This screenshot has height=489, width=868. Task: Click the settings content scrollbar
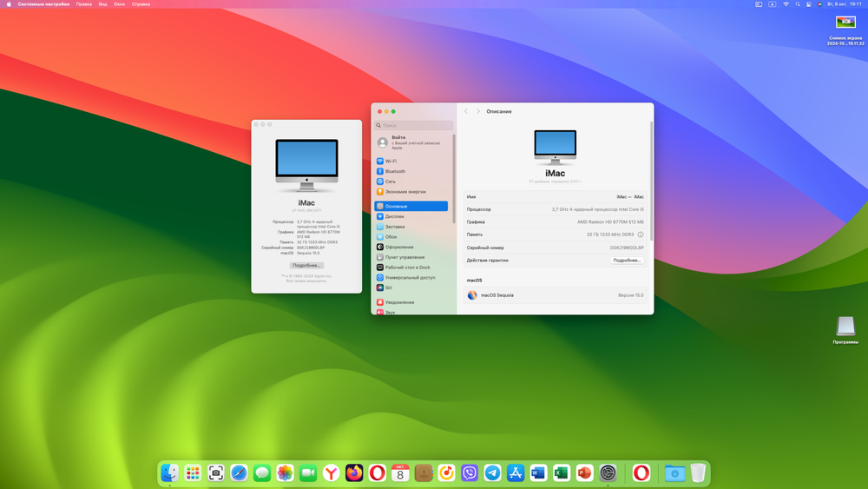pyautogui.click(x=651, y=182)
